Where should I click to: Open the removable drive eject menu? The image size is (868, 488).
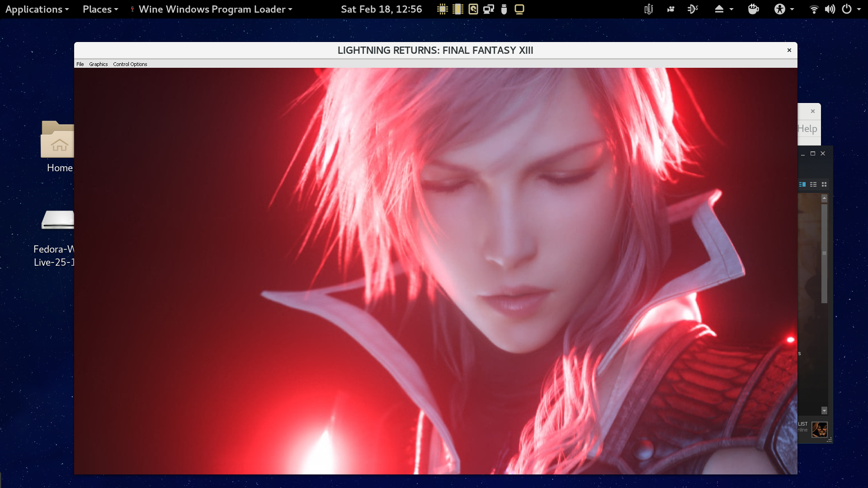[x=724, y=9]
